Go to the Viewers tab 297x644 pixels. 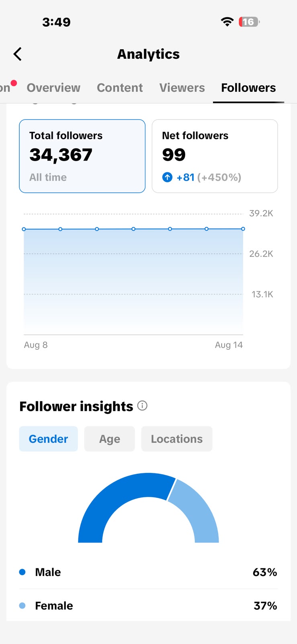182,88
